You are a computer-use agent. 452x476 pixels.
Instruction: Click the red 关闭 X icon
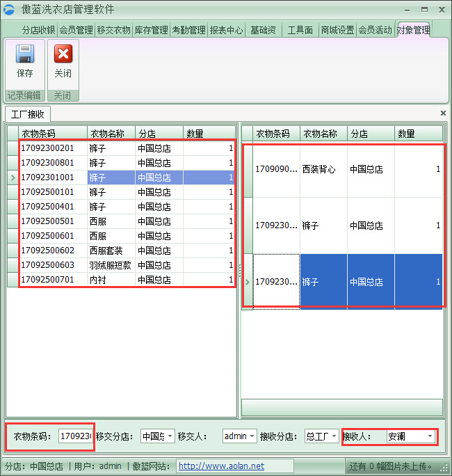[x=63, y=54]
